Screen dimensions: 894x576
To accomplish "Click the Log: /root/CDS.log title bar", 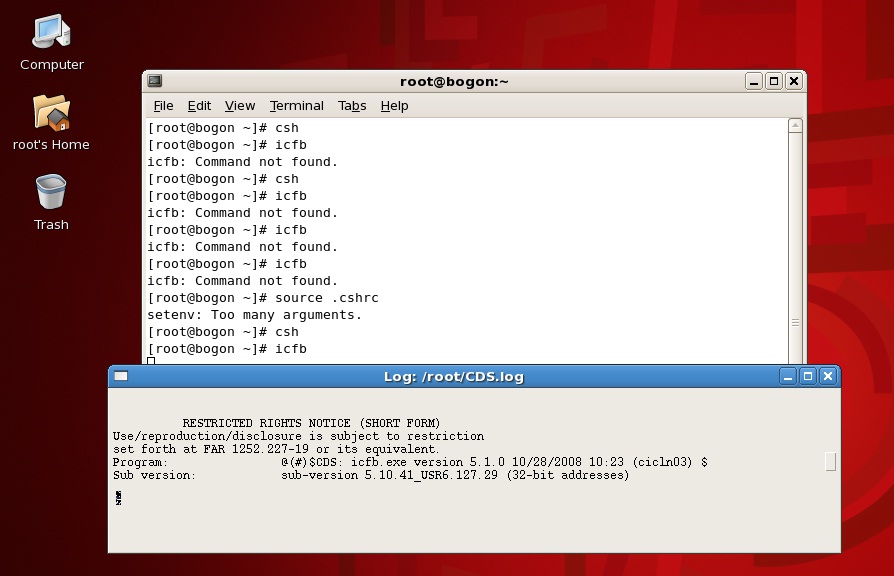I will click(454, 376).
